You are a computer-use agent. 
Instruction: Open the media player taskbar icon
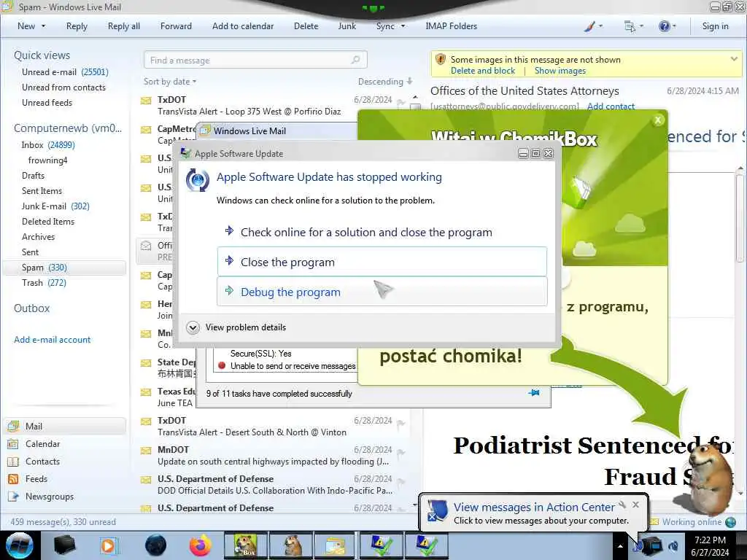click(x=109, y=545)
